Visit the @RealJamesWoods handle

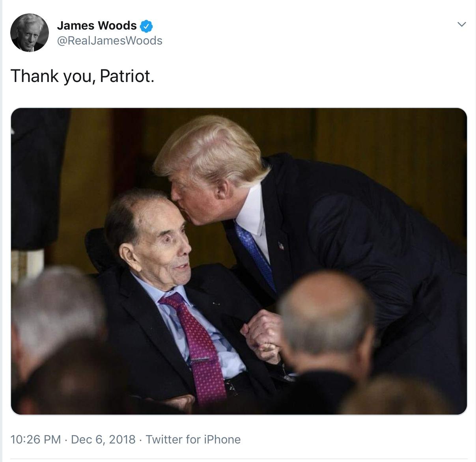coord(110,41)
